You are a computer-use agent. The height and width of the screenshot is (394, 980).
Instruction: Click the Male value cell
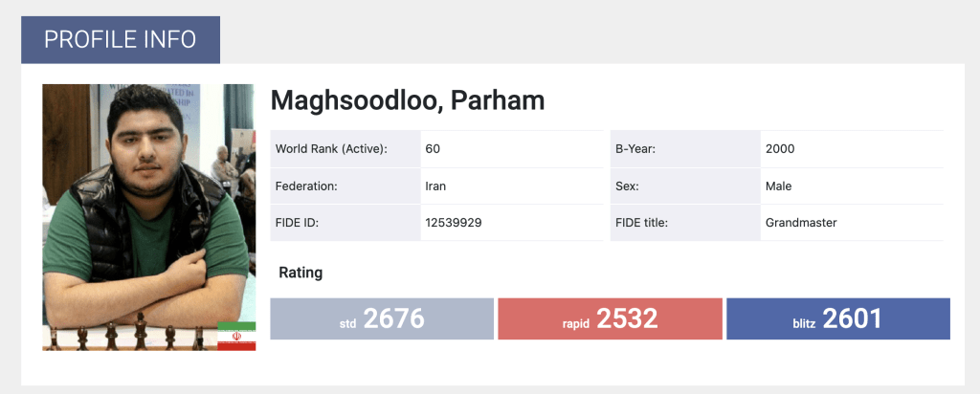779,186
